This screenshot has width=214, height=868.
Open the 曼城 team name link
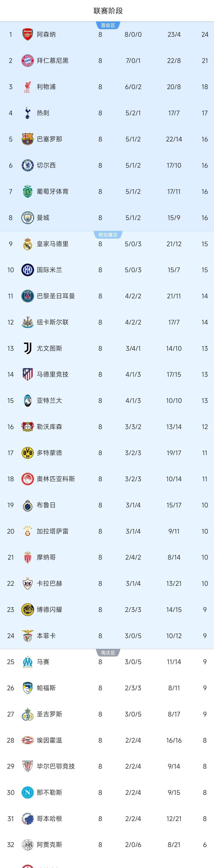[x=43, y=218]
